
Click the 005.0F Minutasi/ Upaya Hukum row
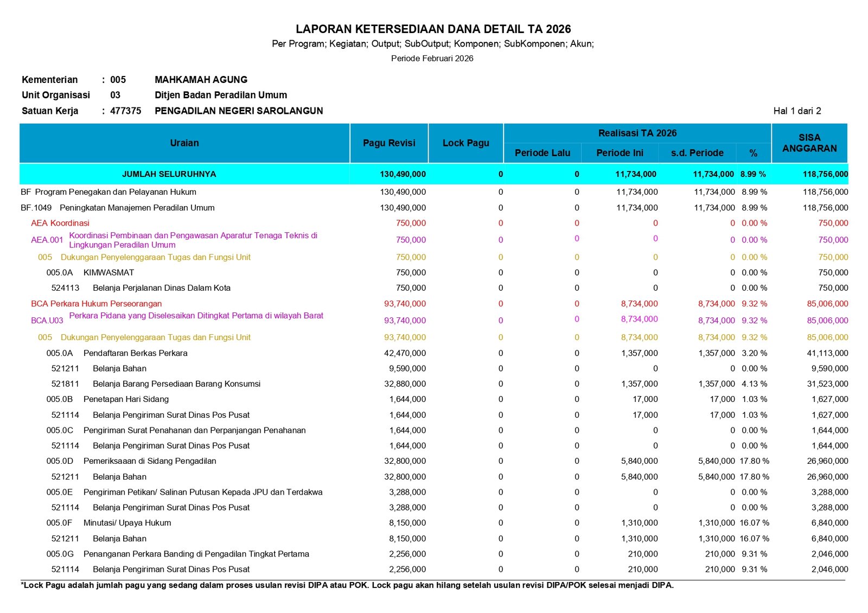coord(108,523)
